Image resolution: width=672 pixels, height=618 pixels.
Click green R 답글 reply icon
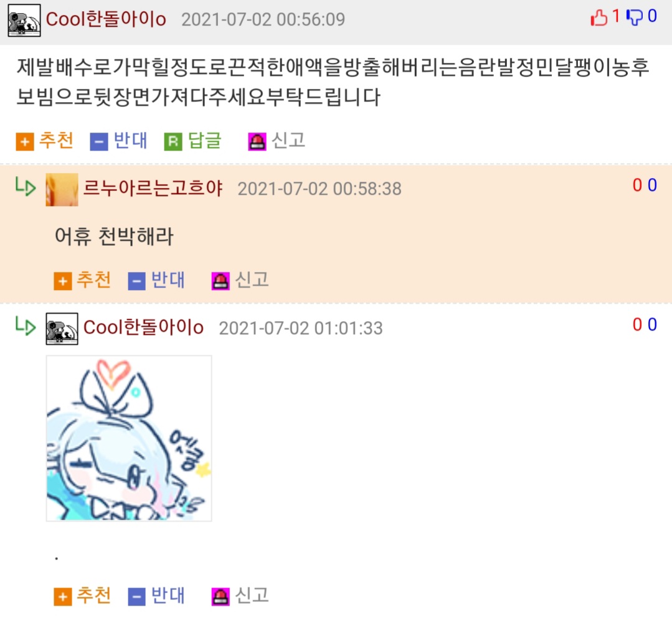pos(173,142)
